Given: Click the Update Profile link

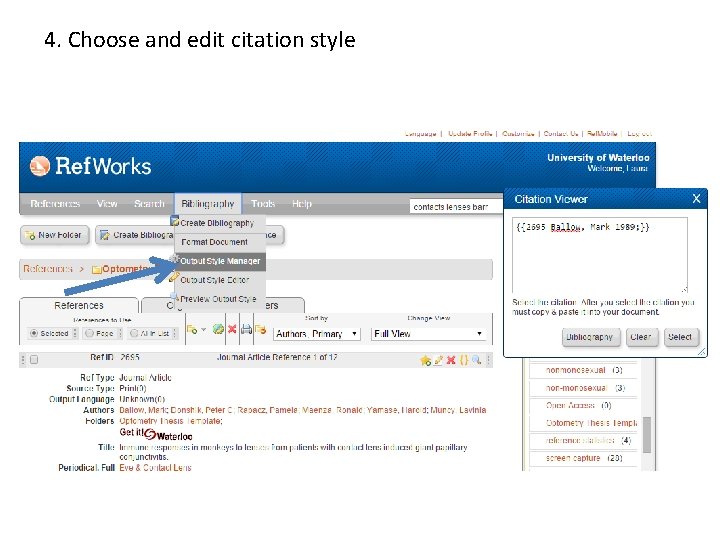Looking at the screenshot, I should pyautogui.click(x=470, y=134).
